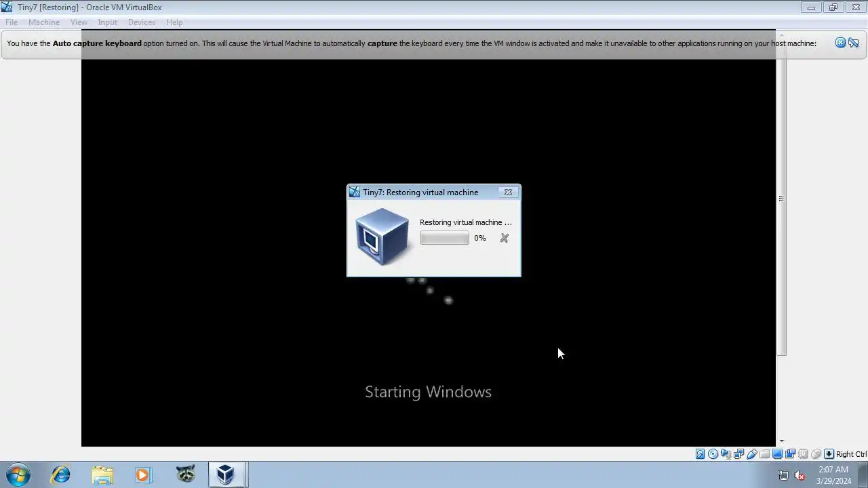
Task: Minimize the VirtualBox window
Action: [811, 7]
